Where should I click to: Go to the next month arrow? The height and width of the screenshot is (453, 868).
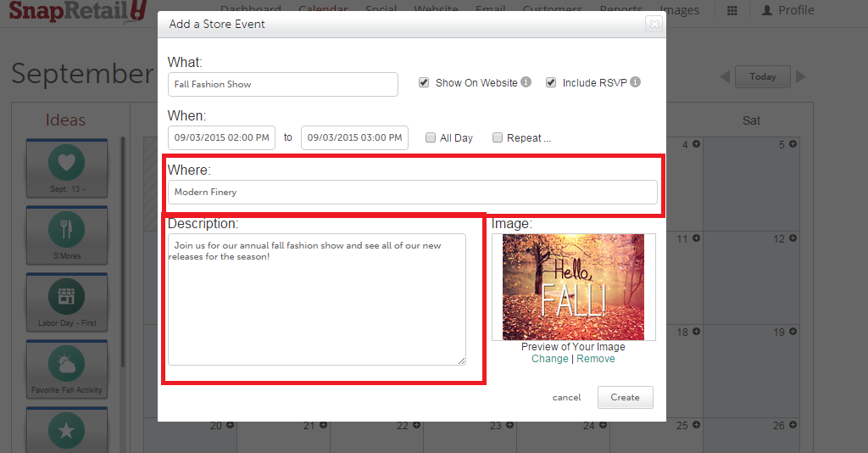click(800, 77)
